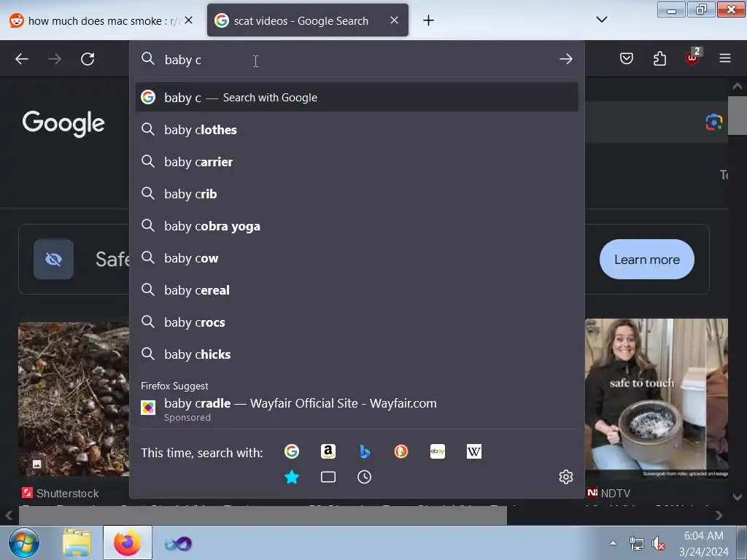
Task: Click the page scrollbar down arrow
Action: (x=737, y=497)
